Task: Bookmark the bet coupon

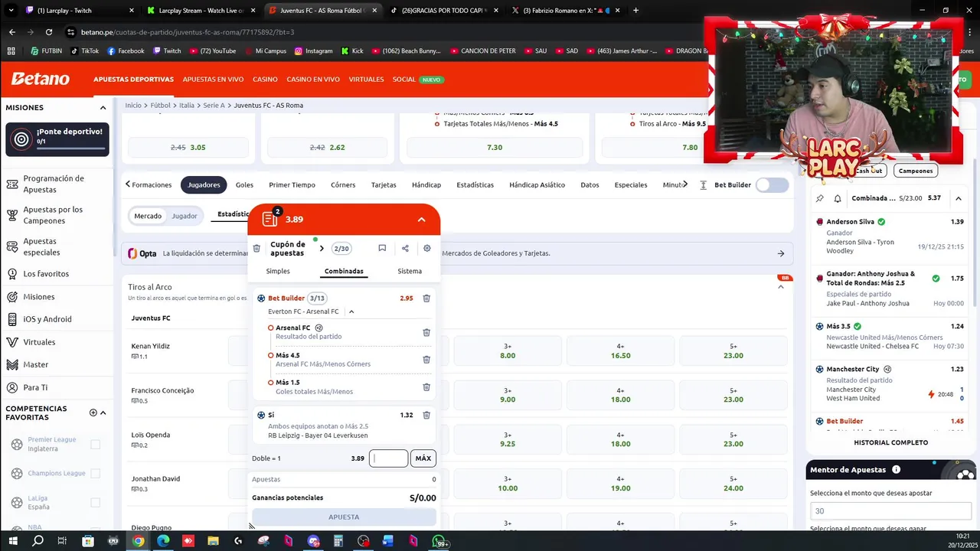Action: (x=382, y=248)
